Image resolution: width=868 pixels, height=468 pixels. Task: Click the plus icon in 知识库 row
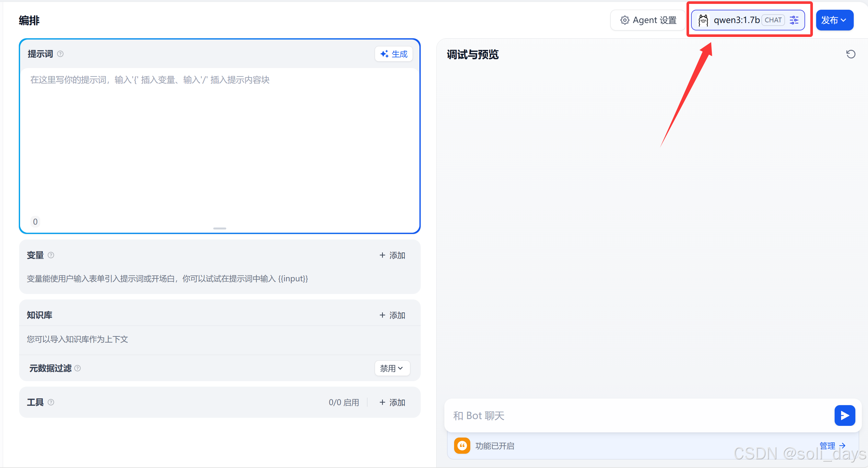382,315
